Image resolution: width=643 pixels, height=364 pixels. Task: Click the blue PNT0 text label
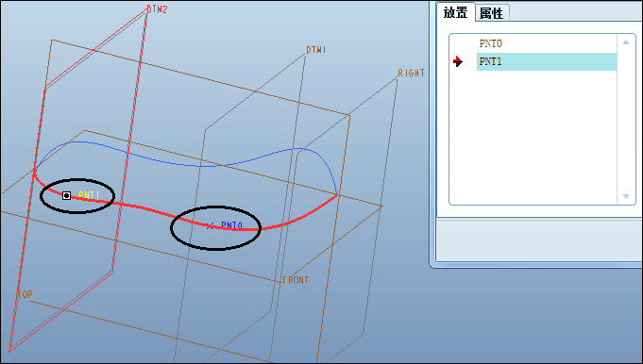[232, 225]
